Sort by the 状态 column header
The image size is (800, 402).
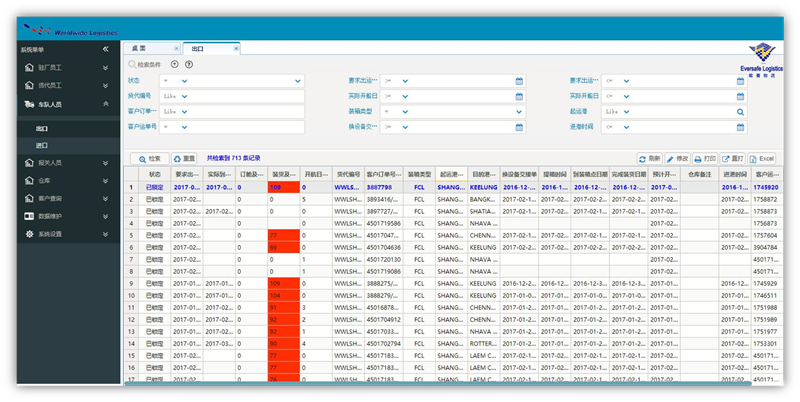(155, 174)
